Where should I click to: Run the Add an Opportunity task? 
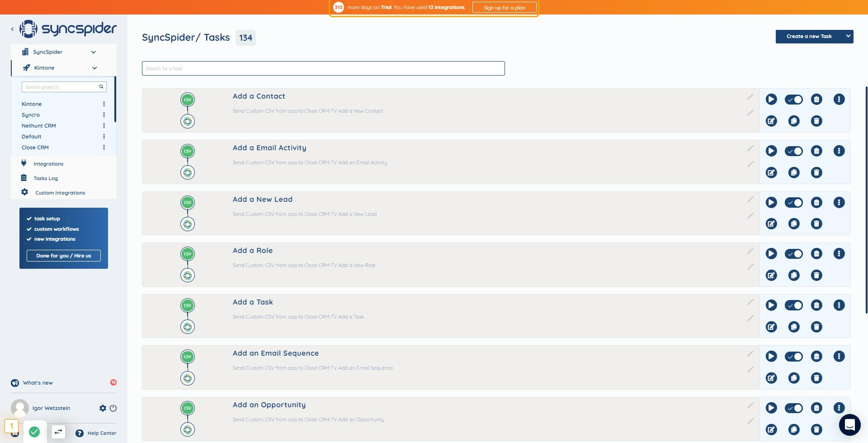(771, 408)
